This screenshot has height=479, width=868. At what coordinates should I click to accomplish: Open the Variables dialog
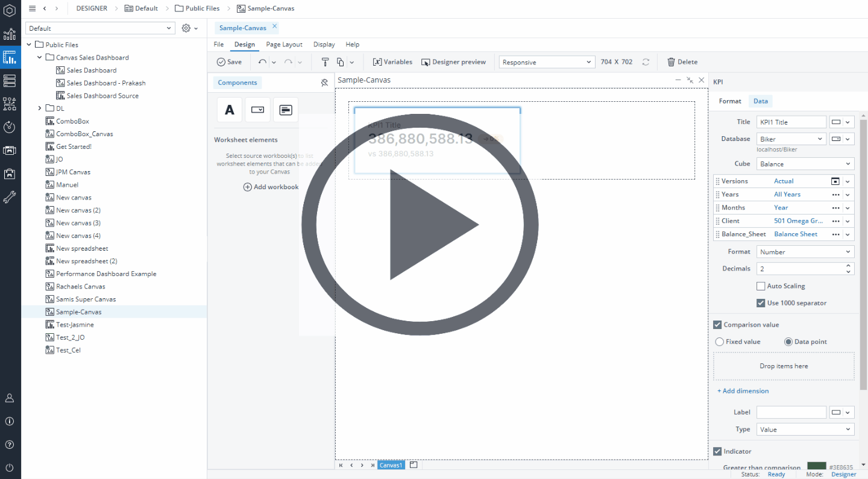click(x=392, y=61)
